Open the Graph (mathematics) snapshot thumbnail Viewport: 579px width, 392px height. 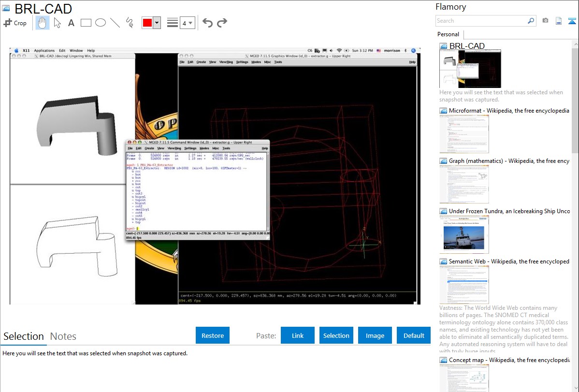[x=464, y=184]
